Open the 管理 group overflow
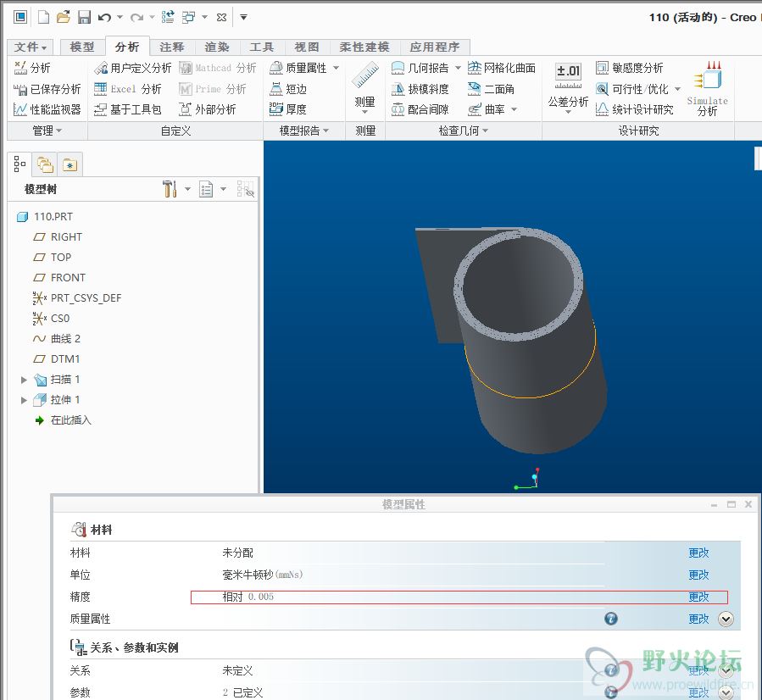 click(x=47, y=131)
